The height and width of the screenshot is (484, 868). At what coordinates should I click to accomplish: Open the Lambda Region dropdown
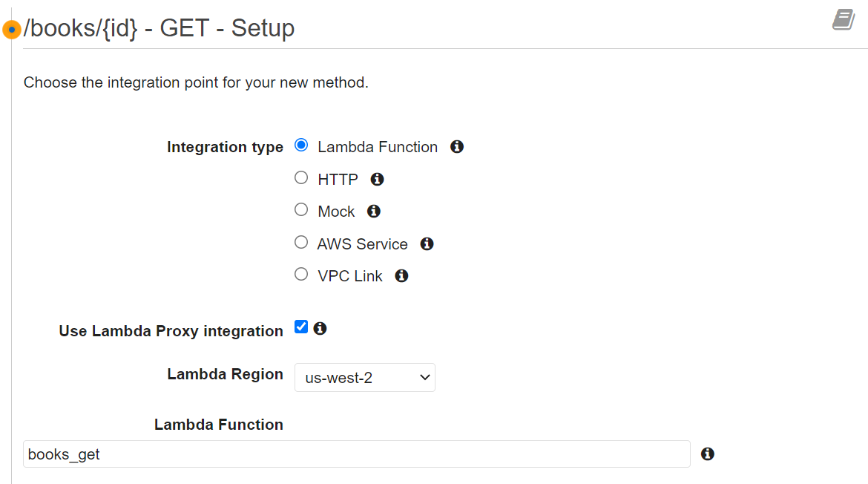click(x=364, y=377)
